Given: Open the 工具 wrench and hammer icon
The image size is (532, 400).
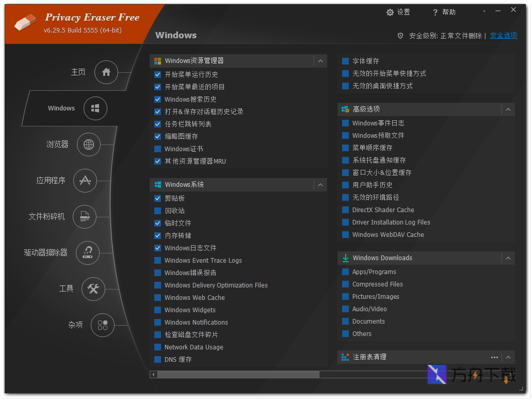Looking at the screenshot, I should [93, 289].
